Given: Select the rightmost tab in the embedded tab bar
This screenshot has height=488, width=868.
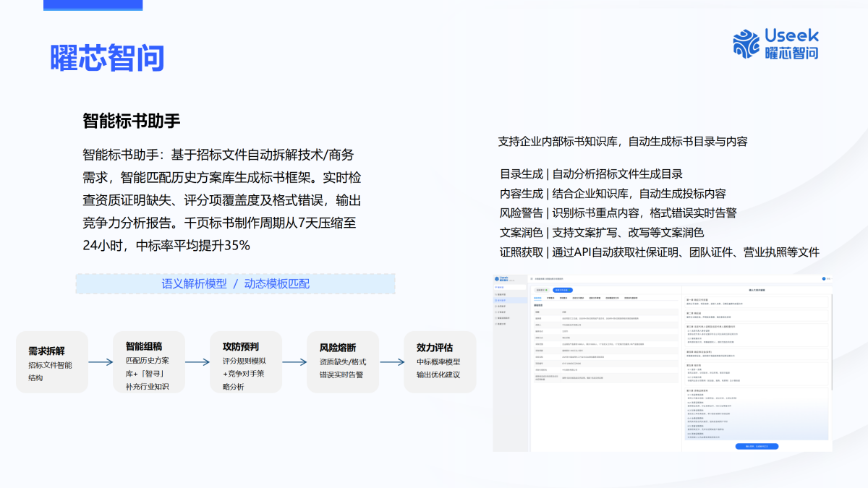Looking at the screenshot, I should coord(631,297).
